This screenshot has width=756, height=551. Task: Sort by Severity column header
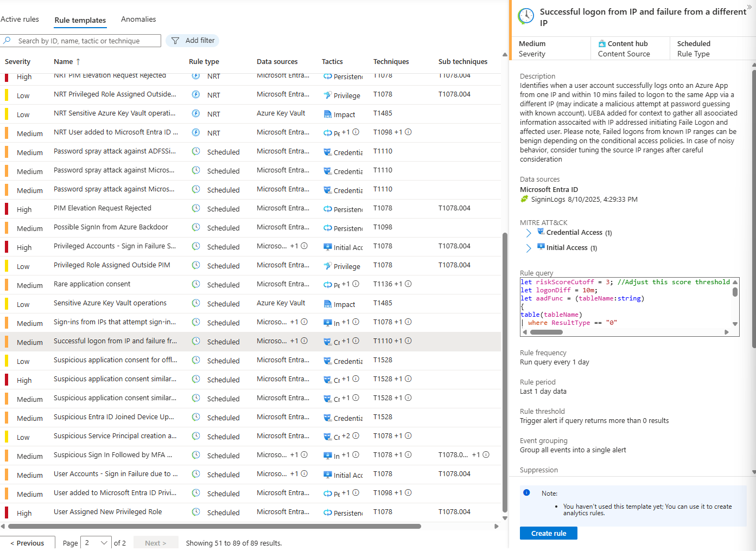17,62
